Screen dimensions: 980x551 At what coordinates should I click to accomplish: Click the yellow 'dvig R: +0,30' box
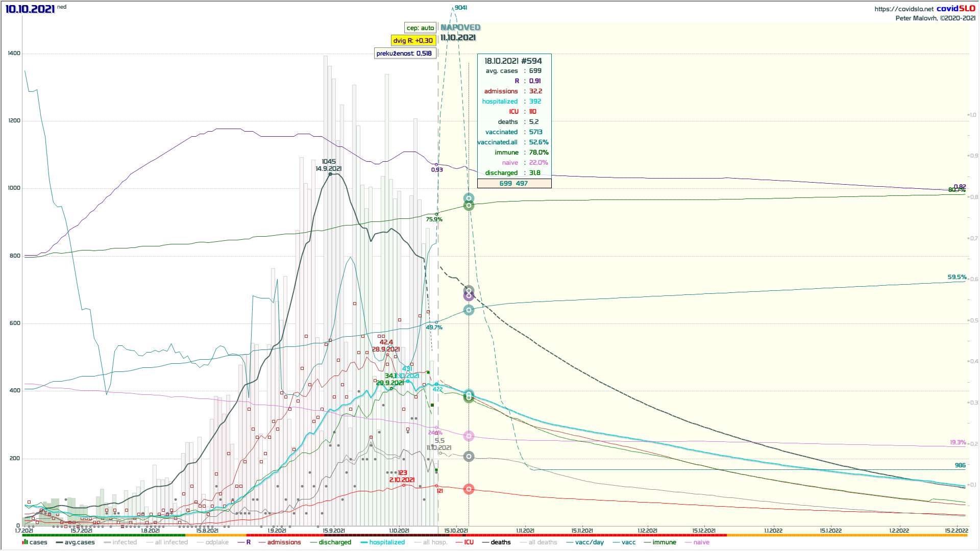pyautogui.click(x=413, y=41)
